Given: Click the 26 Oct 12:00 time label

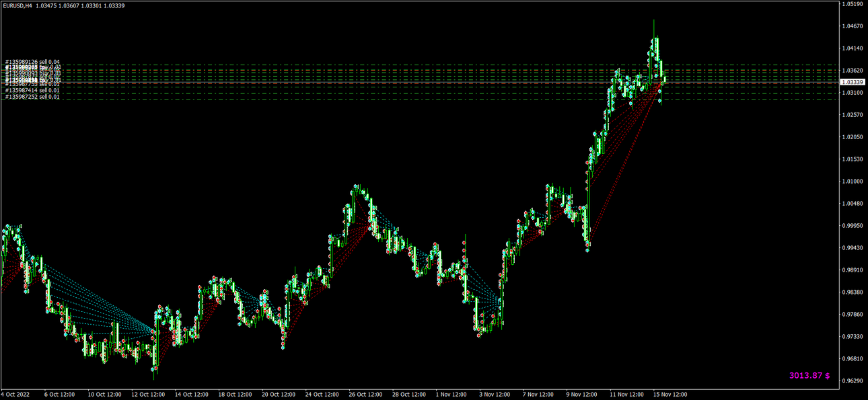Looking at the screenshot, I should tap(366, 395).
